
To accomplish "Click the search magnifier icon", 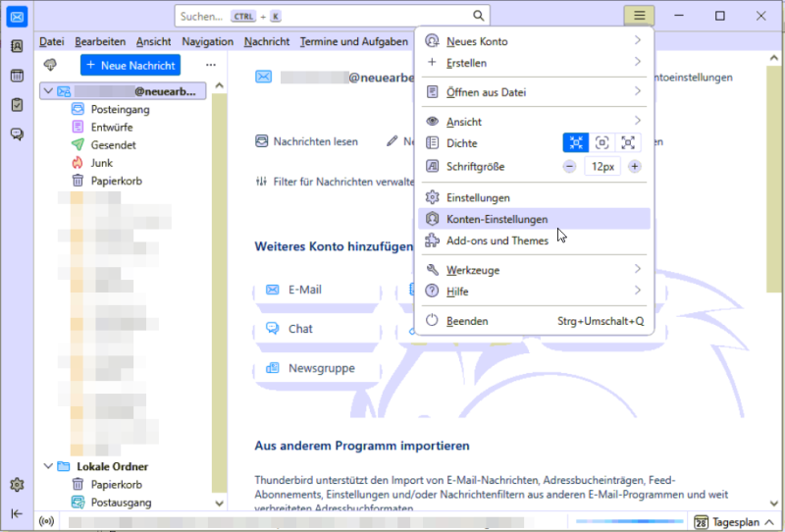I will pyautogui.click(x=479, y=16).
